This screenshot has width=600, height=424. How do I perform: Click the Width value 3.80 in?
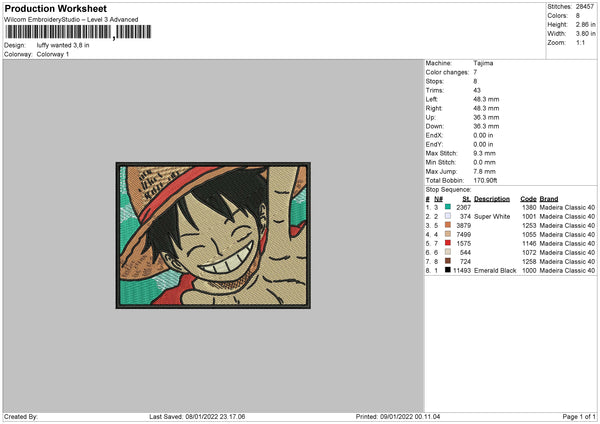coord(585,34)
